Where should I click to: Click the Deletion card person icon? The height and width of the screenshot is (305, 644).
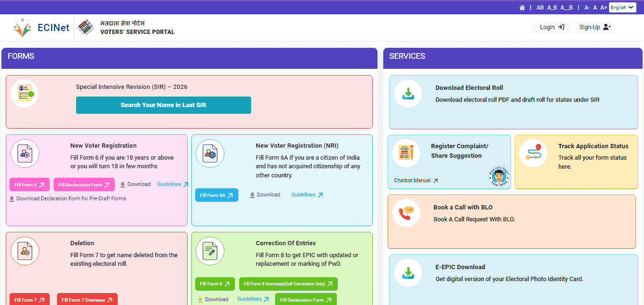tap(24, 251)
